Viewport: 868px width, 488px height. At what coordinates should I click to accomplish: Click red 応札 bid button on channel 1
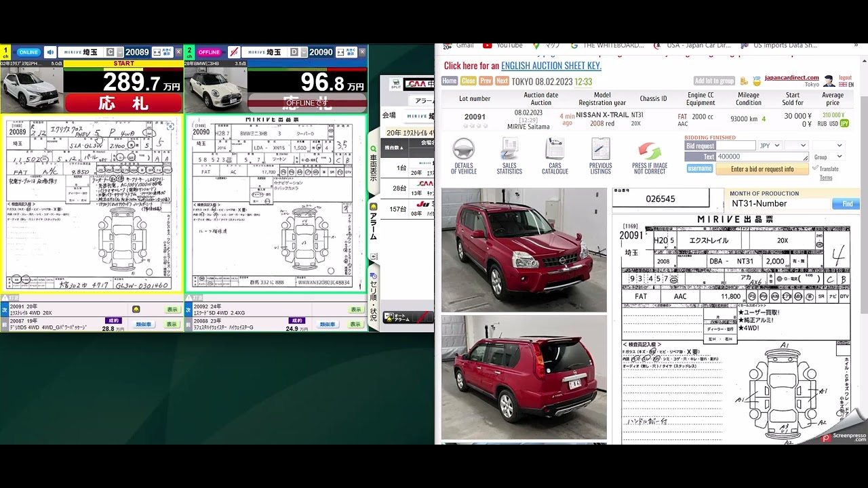123,103
